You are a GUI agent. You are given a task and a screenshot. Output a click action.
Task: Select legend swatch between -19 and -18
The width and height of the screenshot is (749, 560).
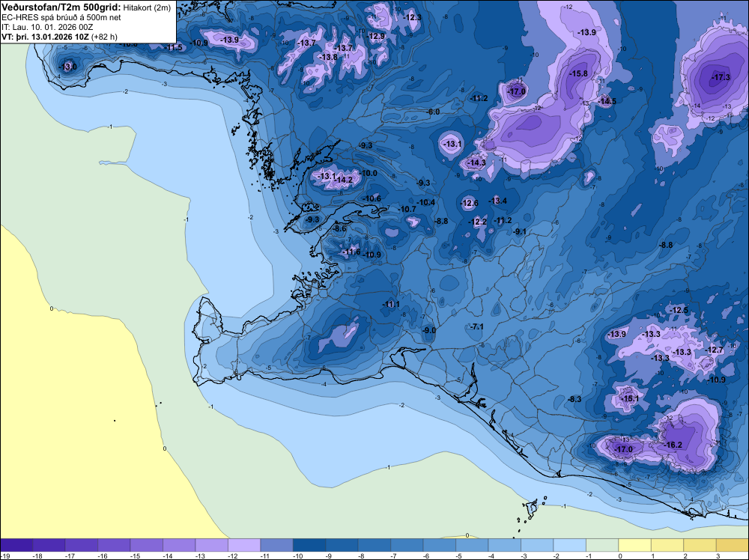(16, 545)
